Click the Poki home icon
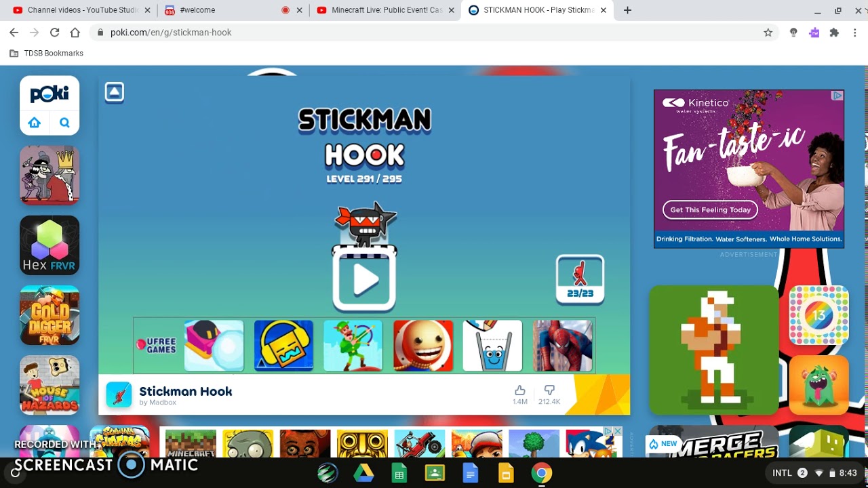The image size is (868, 488). click(x=35, y=123)
